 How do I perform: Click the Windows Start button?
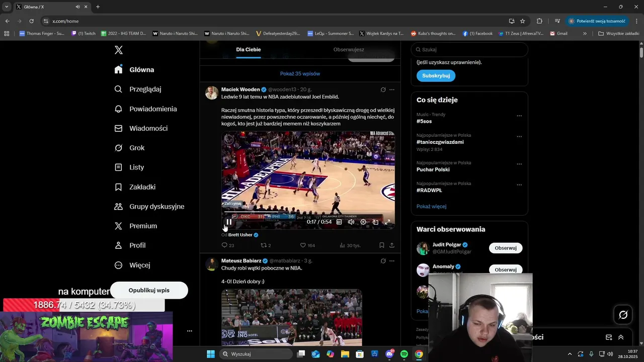pos(211,354)
